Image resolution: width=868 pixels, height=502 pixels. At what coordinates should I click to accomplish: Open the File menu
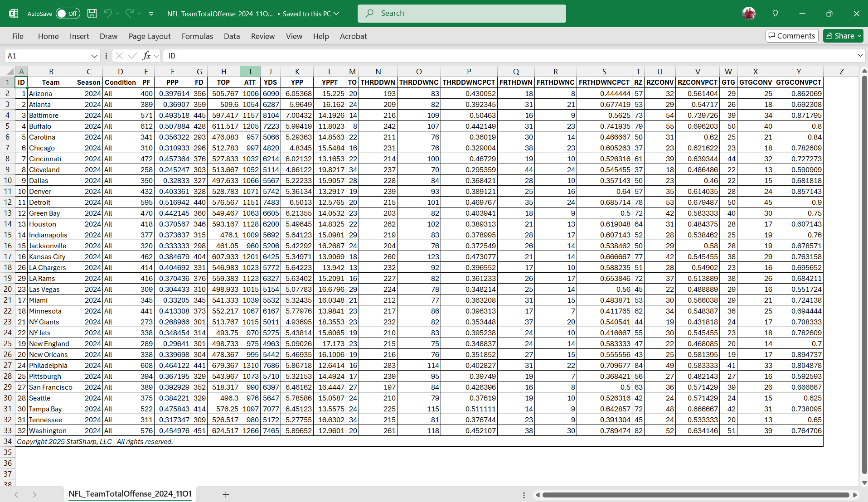click(x=18, y=36)
